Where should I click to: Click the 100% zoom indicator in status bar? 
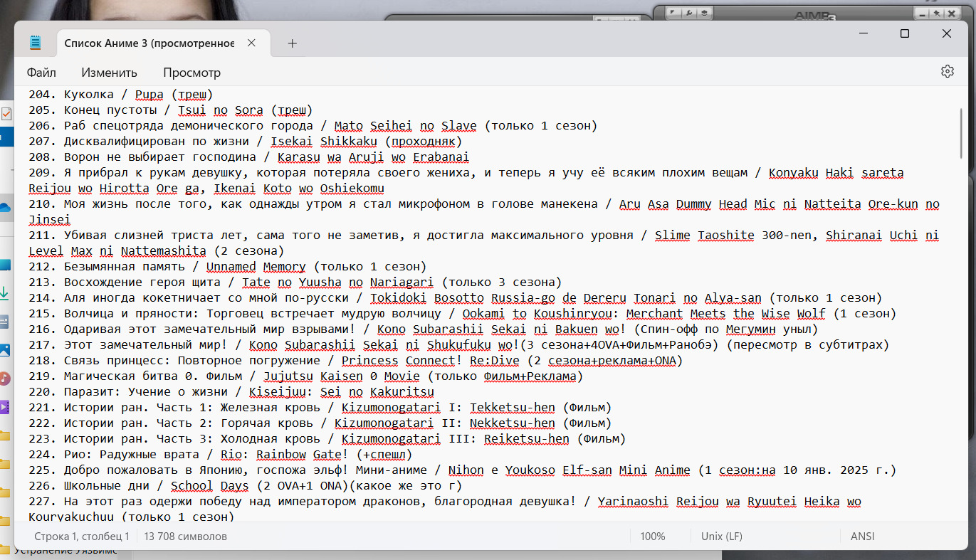point(652,537)
